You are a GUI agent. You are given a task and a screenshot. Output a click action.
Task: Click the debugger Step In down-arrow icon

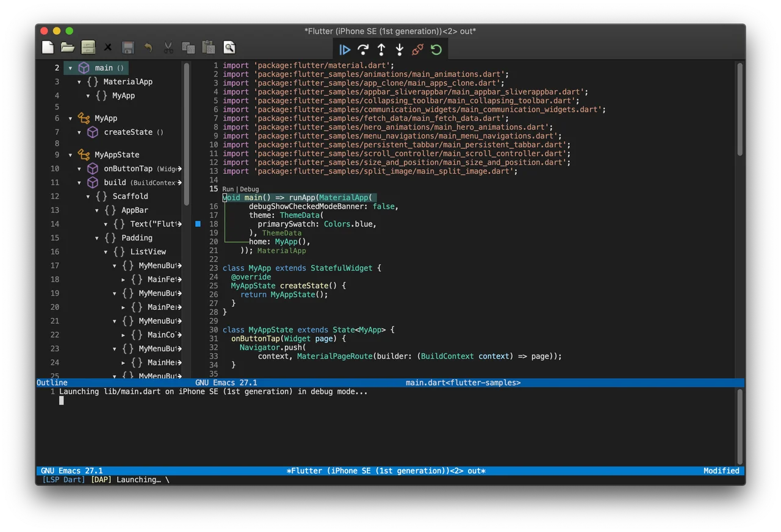coord(400,49)
